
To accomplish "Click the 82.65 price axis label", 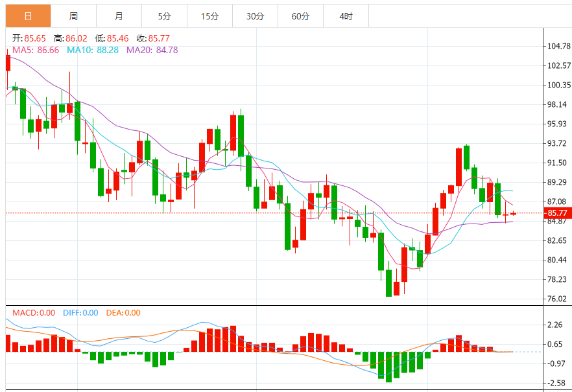I will tap(556, 240).
